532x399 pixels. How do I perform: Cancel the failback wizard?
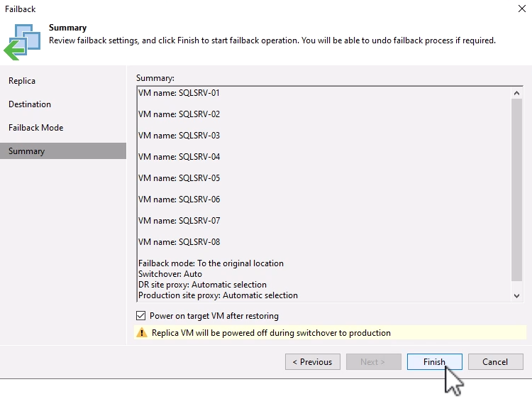(495, 362)
